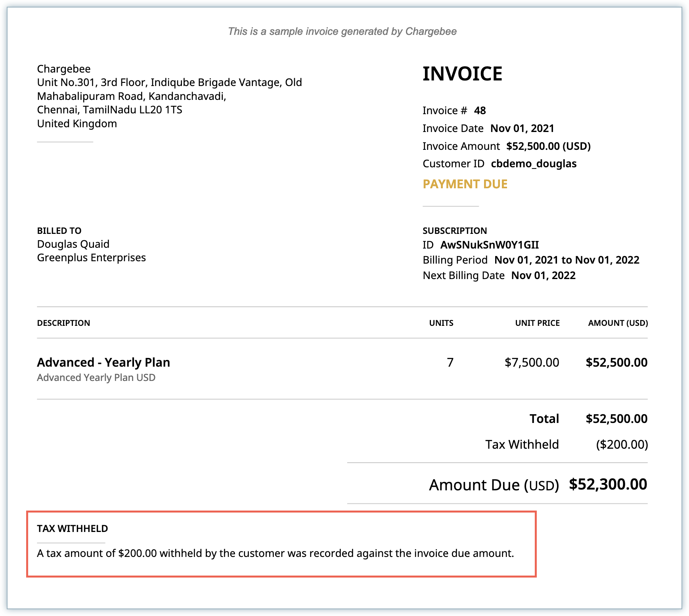Screen dimensions: 689x616
Task: Click invoice amount $52,500.00 (USD)
Action: (548, 146)
